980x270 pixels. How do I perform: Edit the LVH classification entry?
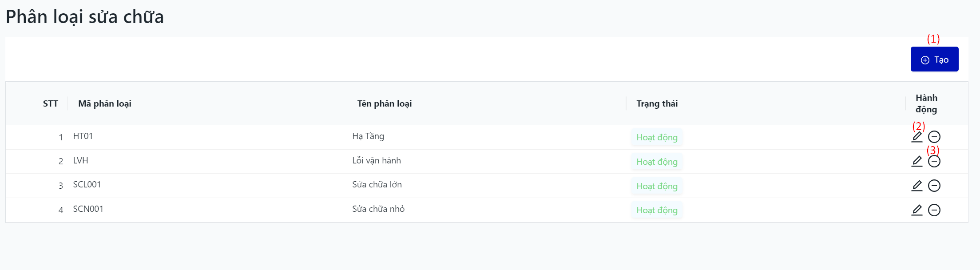[x=917, y=161]
